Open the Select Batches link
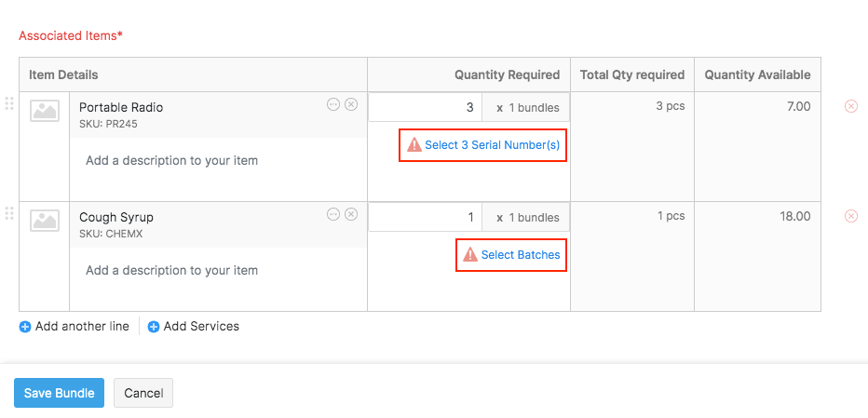 point(520,255)
